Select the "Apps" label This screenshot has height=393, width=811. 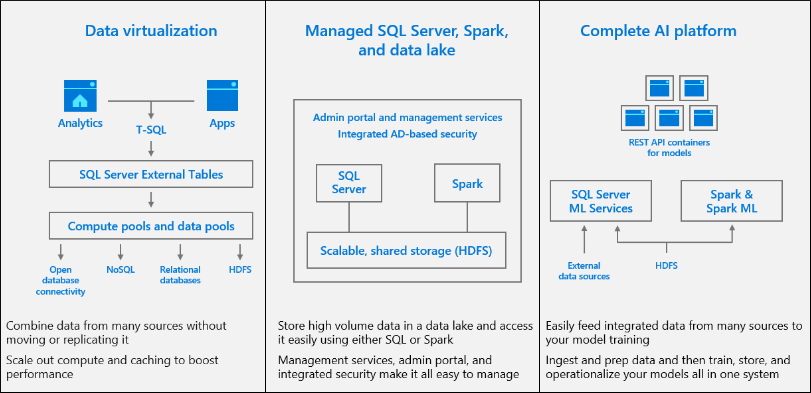pyautogui.click(x=222, y=123)
